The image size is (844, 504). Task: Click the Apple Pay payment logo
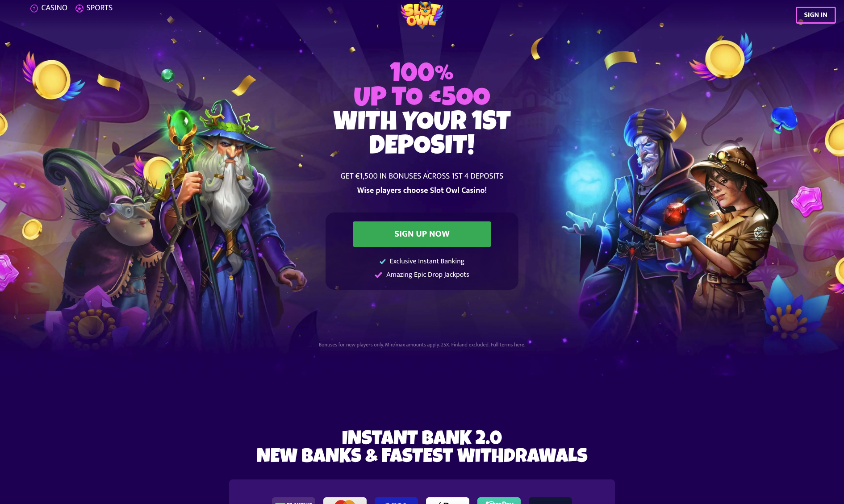tap(447, 501)
